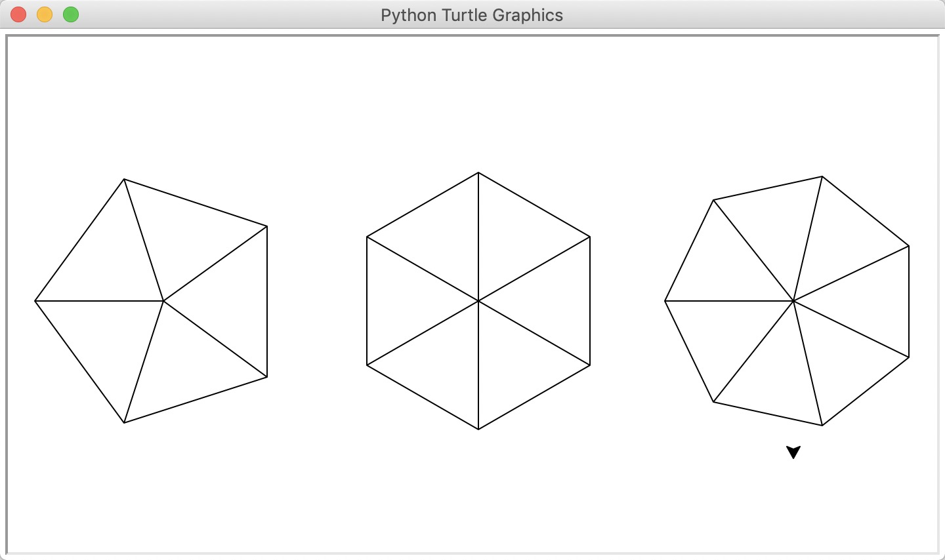
Task: Click the yellow minimize button
Action: [x=45, y=14]
